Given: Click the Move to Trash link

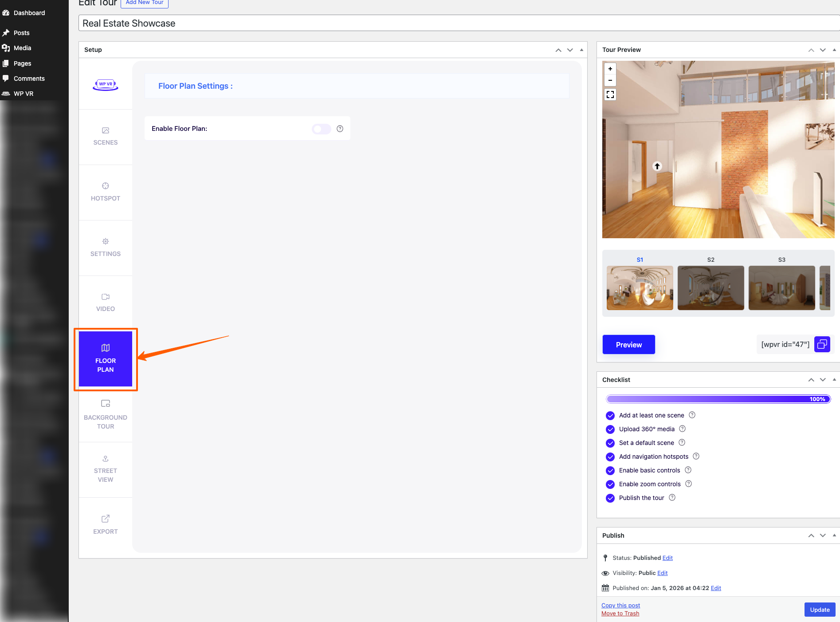Looking at the screenshot, I should 620,614.
